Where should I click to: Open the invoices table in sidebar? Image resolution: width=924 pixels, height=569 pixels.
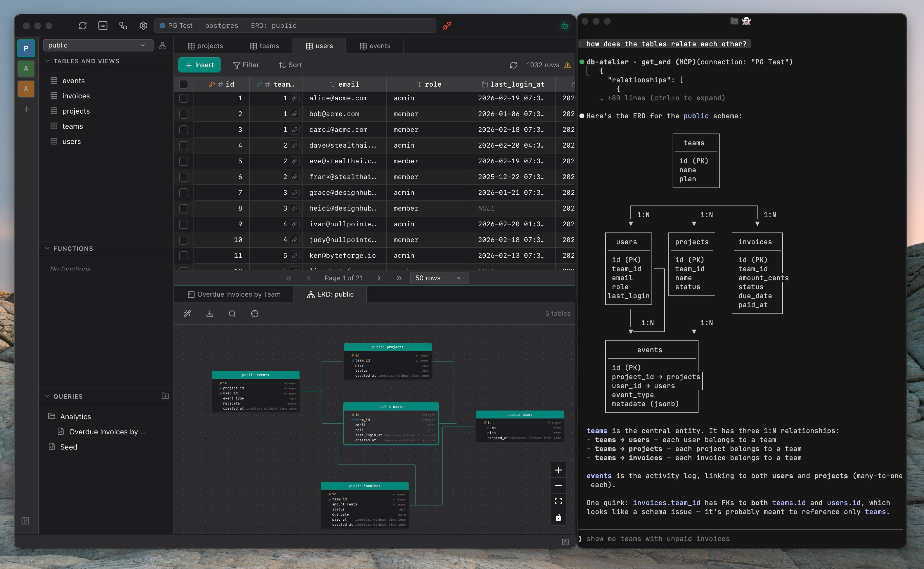click(76, 96)
